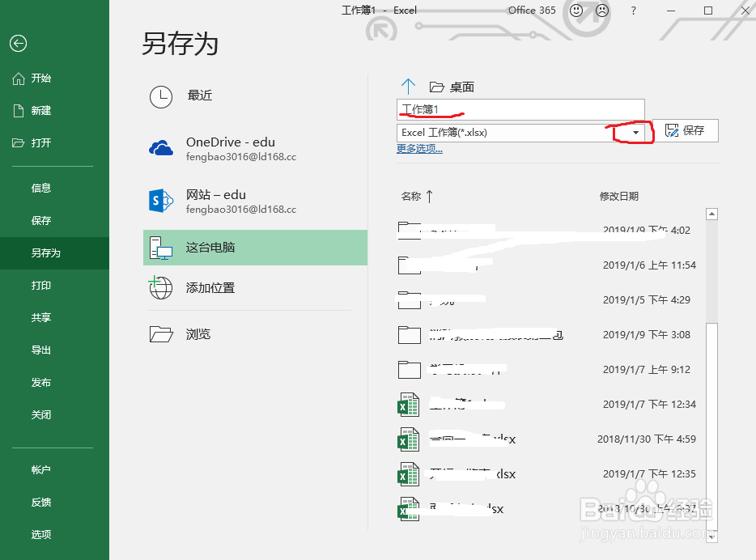Click the 桌面 folder breadcrumb icon
Screen dimensions: 756x560
434,86
